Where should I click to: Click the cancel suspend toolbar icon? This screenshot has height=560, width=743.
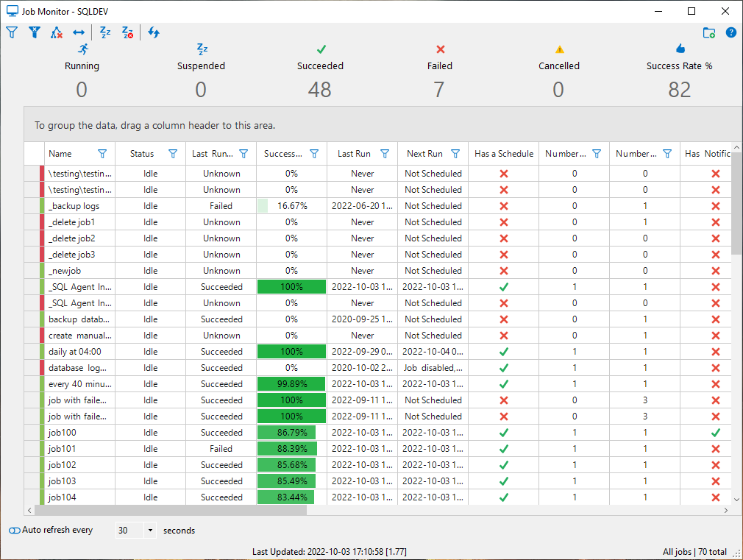(x=127, y=32)
